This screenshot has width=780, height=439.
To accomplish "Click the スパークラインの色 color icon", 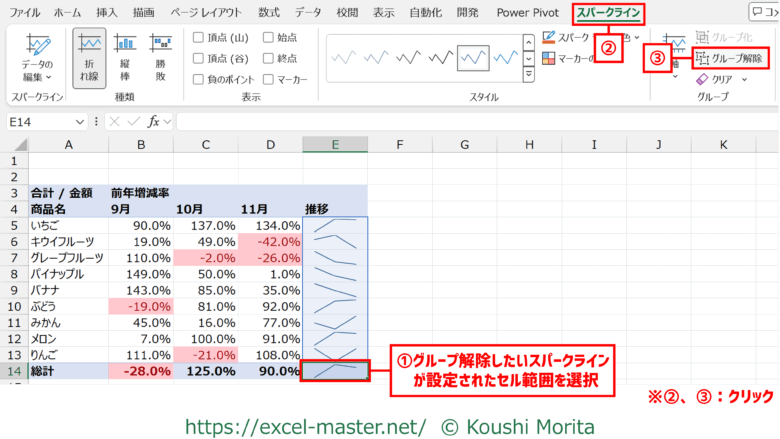I will click(549, 37).
